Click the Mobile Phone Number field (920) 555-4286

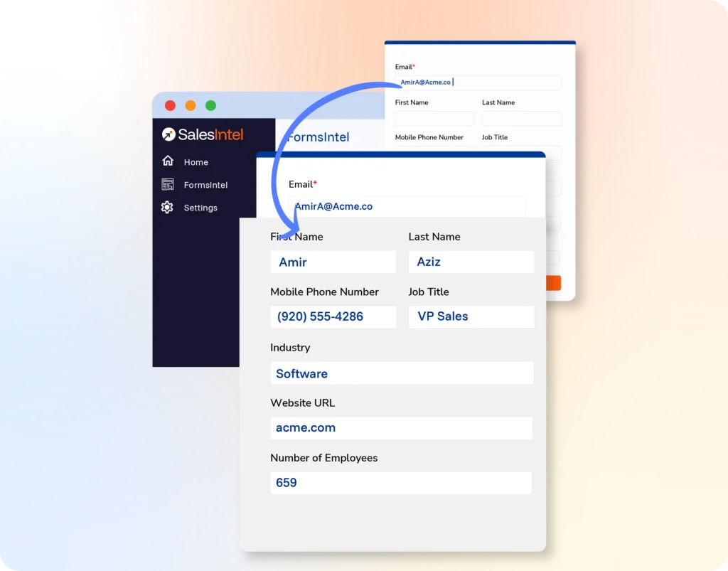[x=333, y=316]
